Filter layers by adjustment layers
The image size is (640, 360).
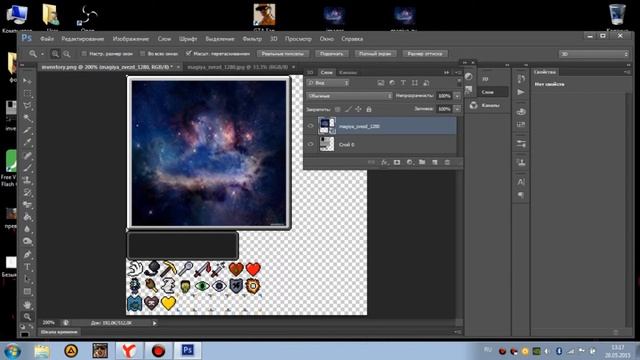click(392, 83)
